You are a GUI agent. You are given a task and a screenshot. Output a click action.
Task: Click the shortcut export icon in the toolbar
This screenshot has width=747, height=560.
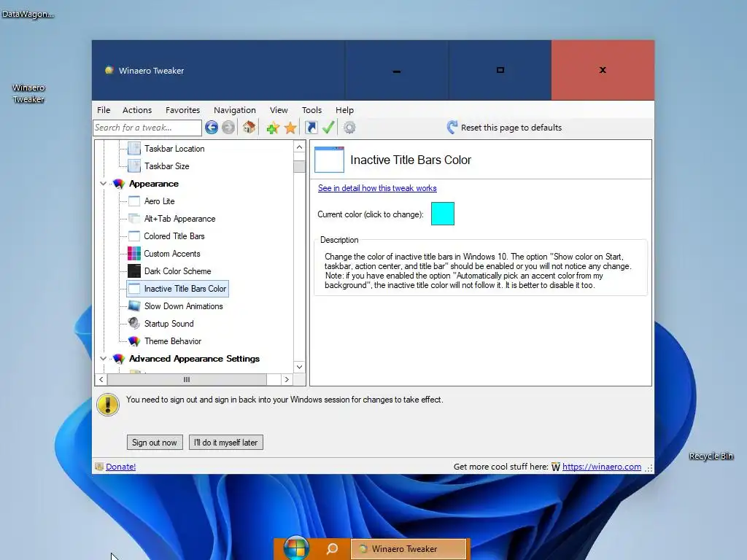[x=311, y=127]
